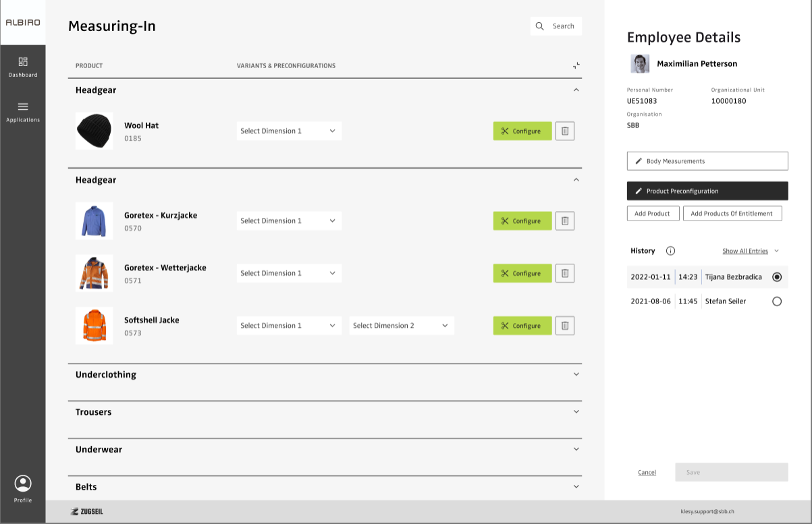The height and width of the screenshot is (524, 812).
Task: Click the Search field
Action: 556,26
